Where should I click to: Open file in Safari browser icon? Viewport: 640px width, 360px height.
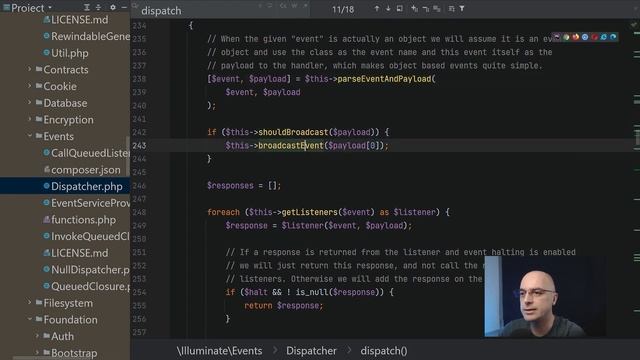pos(585,37)
